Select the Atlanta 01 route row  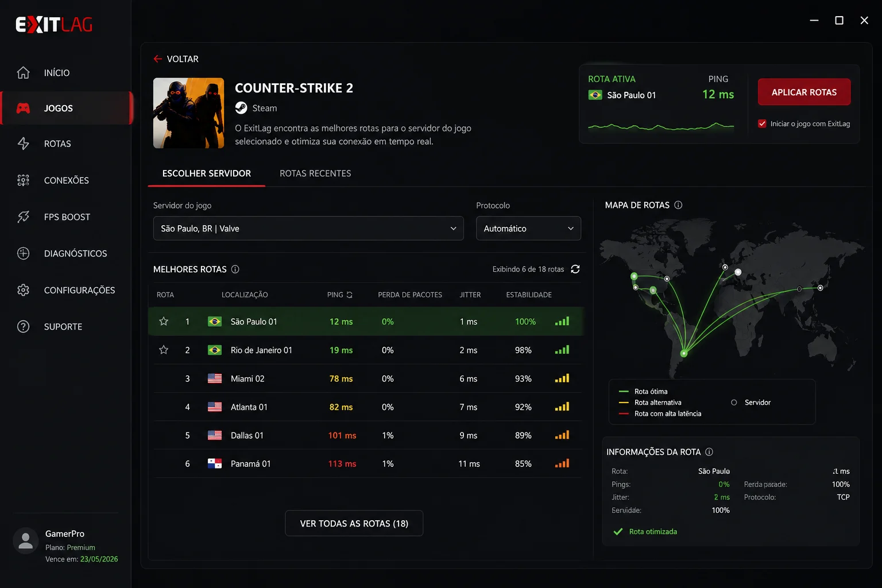366,407
